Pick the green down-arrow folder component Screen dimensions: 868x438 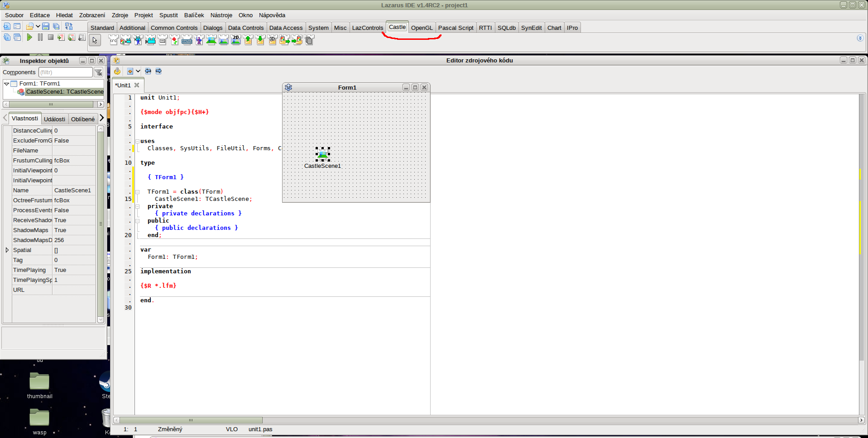260,40
